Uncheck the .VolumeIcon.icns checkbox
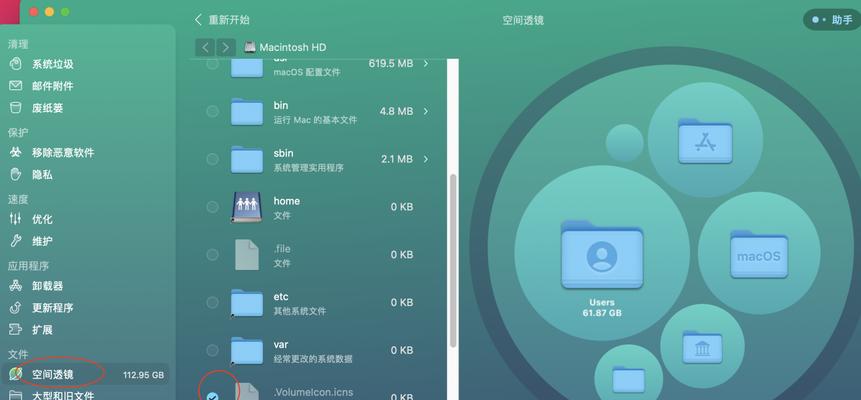 212,396
